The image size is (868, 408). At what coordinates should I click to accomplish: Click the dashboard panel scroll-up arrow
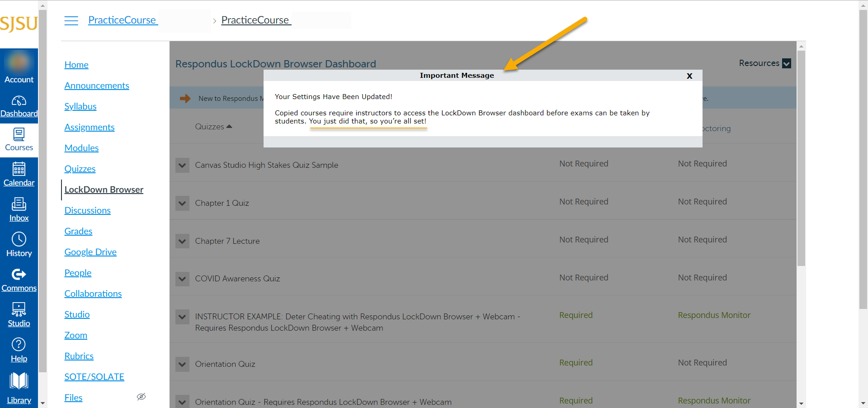(801, 46)
